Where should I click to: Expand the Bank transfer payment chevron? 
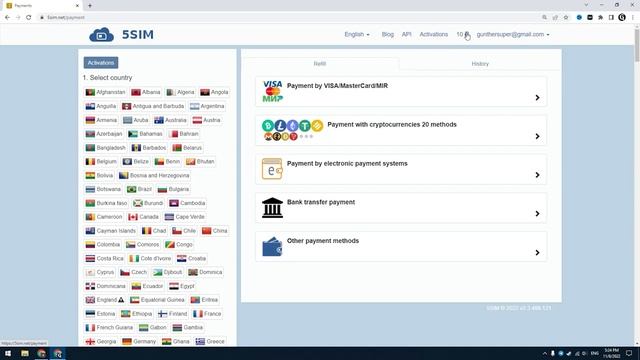[x=537, y=214]
